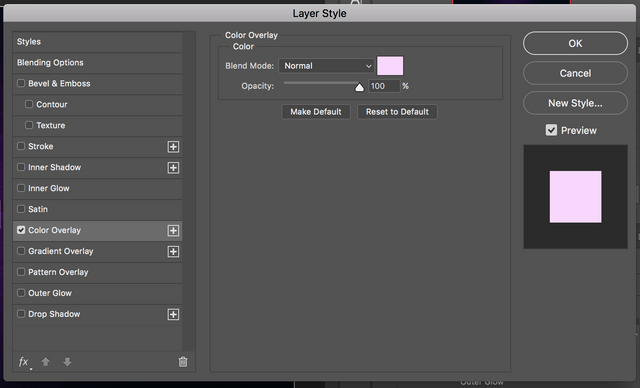640x388 pixels.
Task: Add another Stroke with its plus icon
Action: (x=173, y=146)
